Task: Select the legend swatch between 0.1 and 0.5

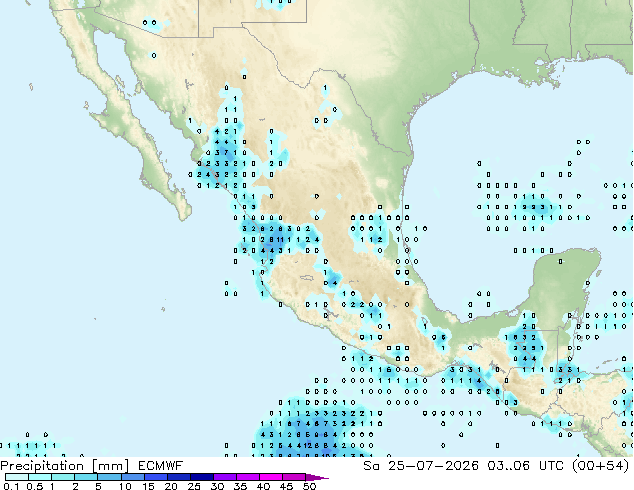Action: coord(17,477)
